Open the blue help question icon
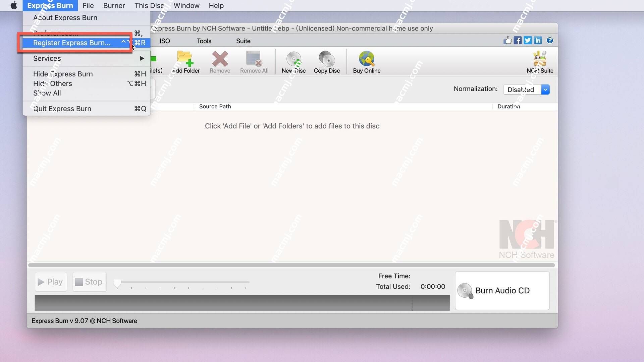644x362 pixels. tap(550, 41)
